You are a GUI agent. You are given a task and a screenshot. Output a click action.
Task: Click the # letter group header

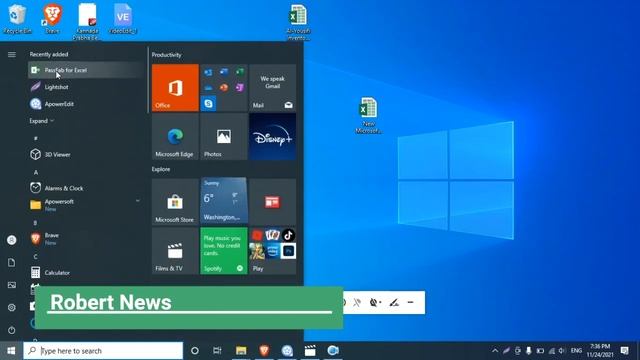[36, 138]
